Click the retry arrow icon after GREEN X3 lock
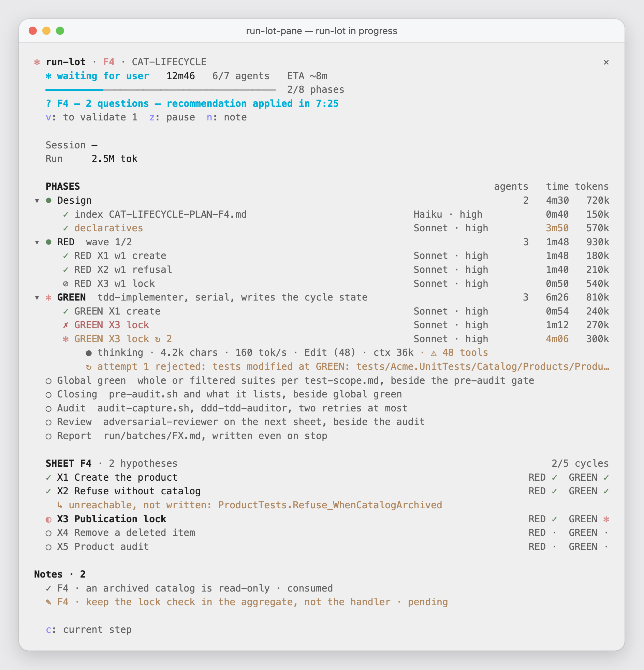The width and height of the screenshot is (644, 670). [x=158, y=339]
